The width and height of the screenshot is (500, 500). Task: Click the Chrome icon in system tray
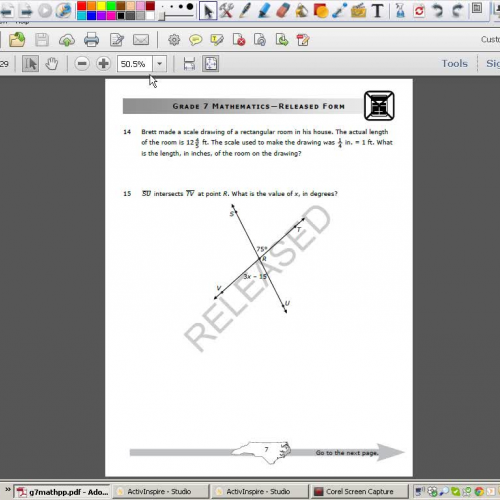tap(479, 491)
